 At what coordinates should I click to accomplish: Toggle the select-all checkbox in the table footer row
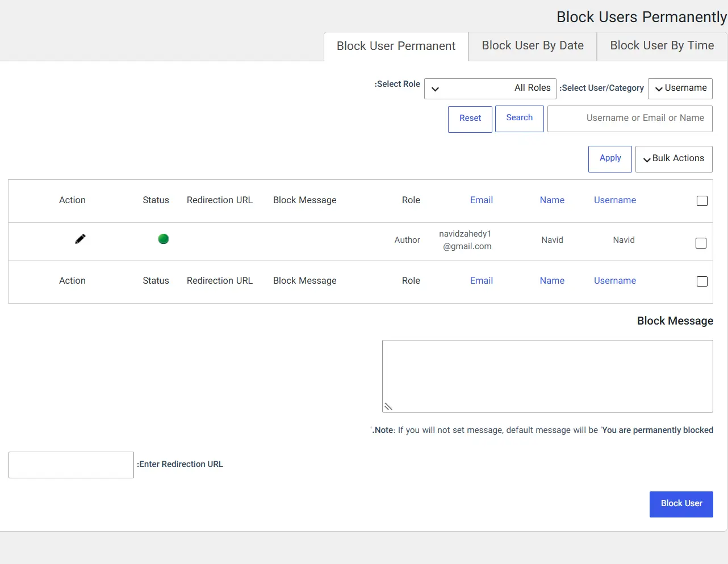(702, 281)
